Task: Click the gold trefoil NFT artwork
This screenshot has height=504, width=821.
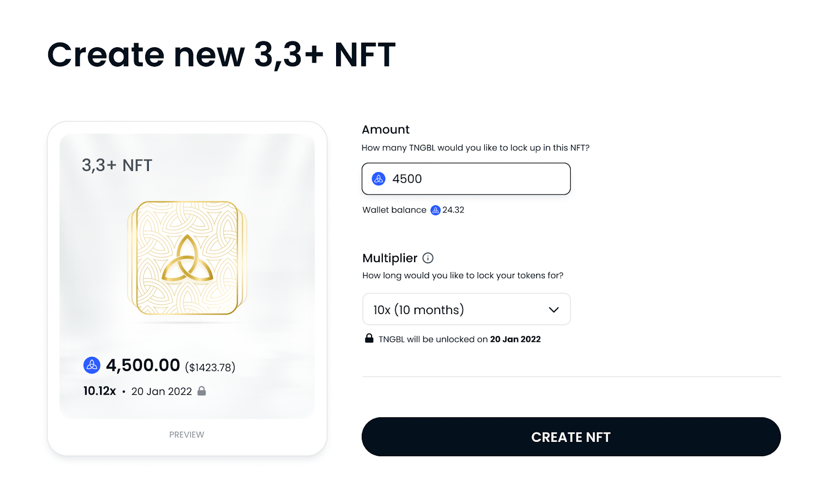Action: coord(187,258)
